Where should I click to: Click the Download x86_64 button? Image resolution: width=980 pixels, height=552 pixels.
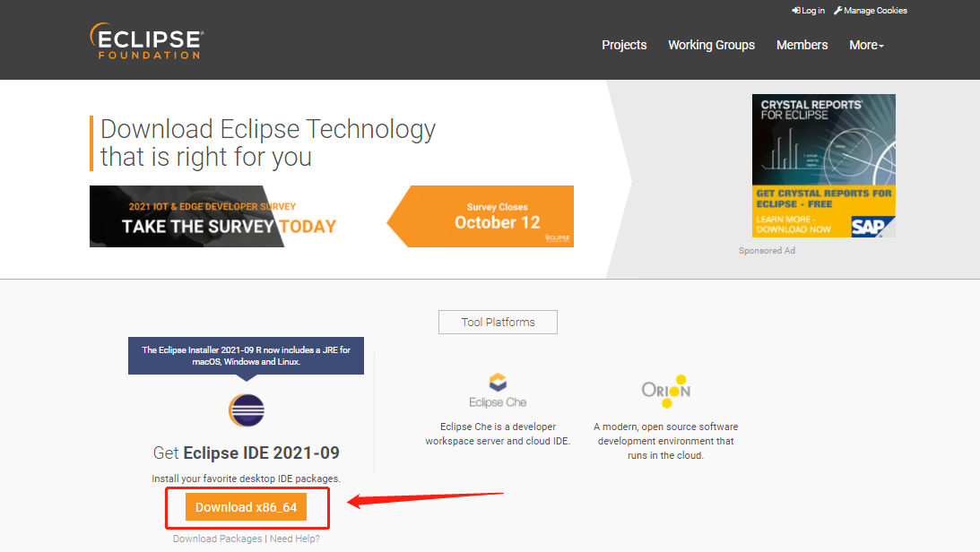247,507
